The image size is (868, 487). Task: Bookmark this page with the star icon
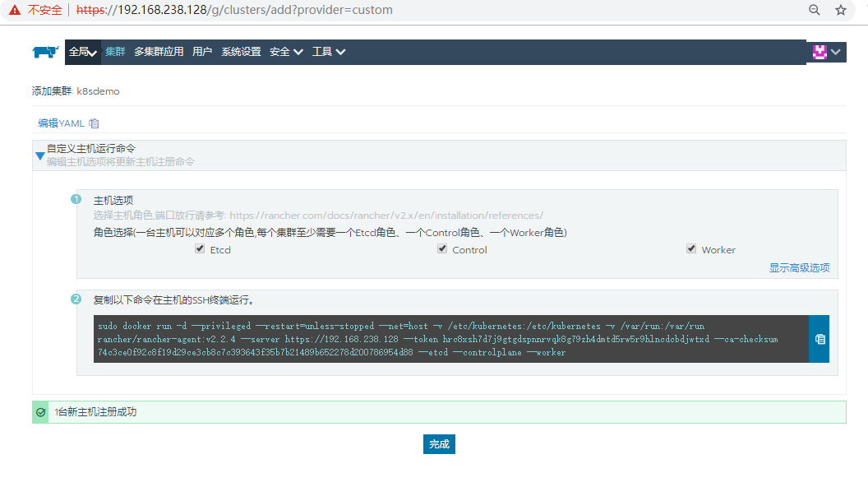tap(841, 10)
